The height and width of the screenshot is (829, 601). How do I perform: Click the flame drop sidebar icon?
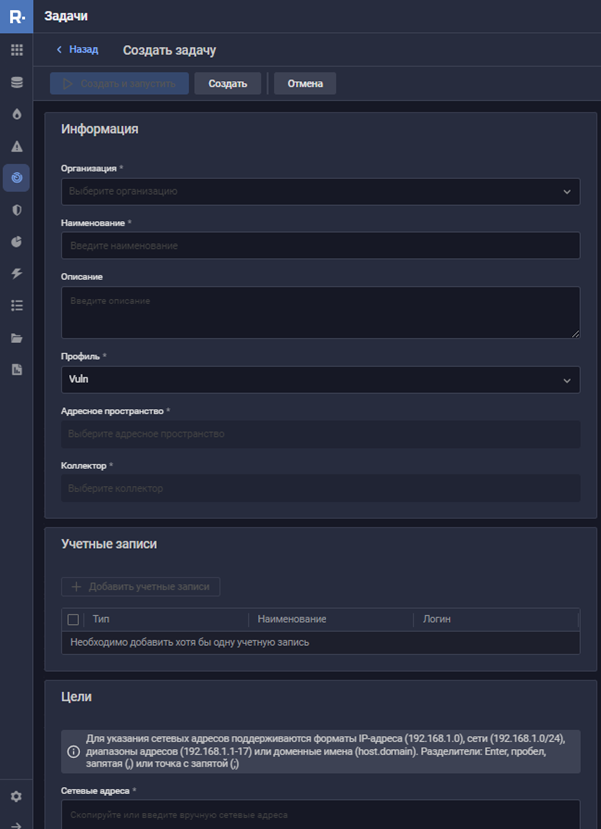pos(16,114)
